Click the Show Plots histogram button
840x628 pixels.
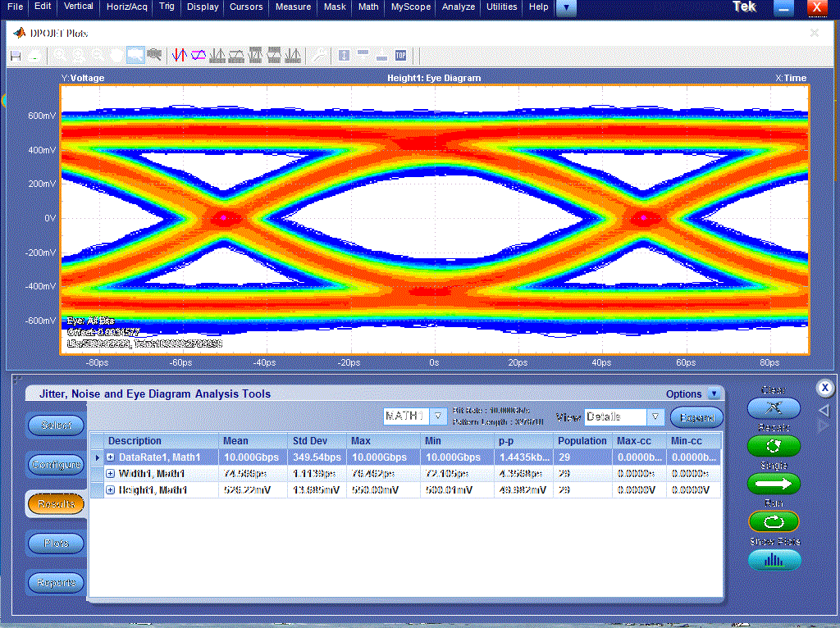coord(774,560)
